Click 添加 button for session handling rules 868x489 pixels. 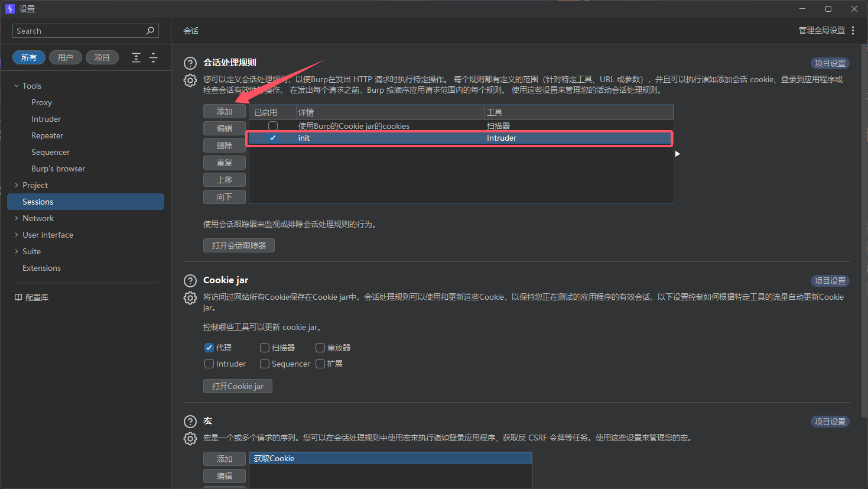[224, 111]
